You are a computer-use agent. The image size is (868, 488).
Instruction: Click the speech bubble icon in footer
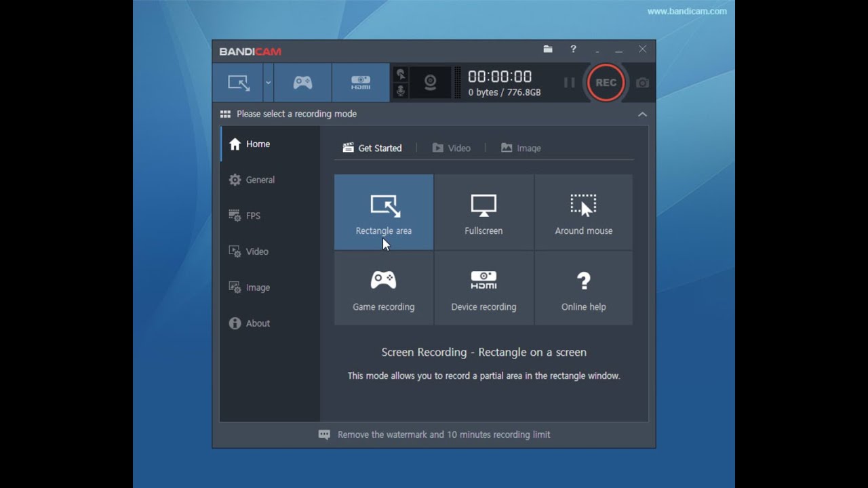click(x=324, y=434)
